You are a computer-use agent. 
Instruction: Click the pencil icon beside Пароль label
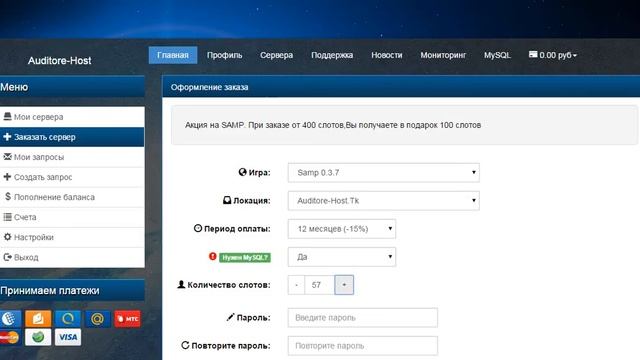(231, 317)
